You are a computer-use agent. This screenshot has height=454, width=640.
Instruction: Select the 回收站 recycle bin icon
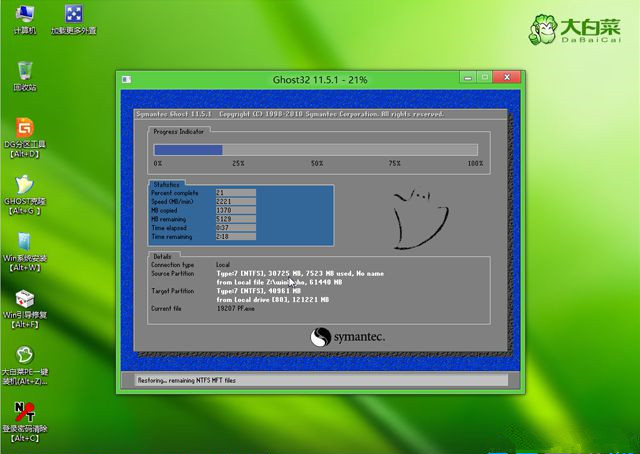click(x=25, y=71)
